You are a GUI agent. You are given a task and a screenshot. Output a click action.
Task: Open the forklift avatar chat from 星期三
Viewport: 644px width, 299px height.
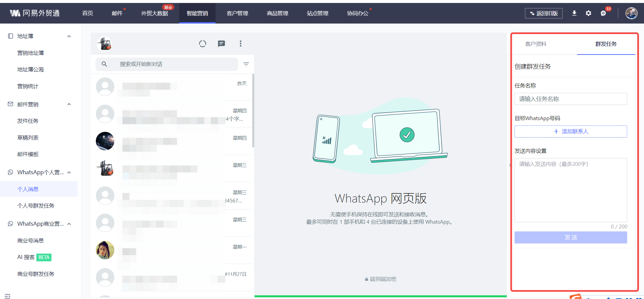105,168
